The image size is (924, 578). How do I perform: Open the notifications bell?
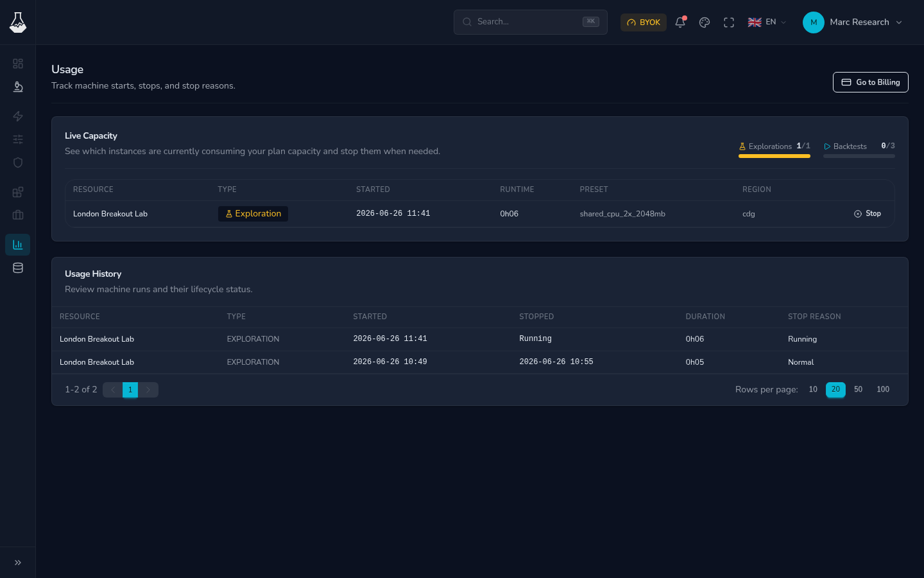pyautogui.click(x=680, y=22)
